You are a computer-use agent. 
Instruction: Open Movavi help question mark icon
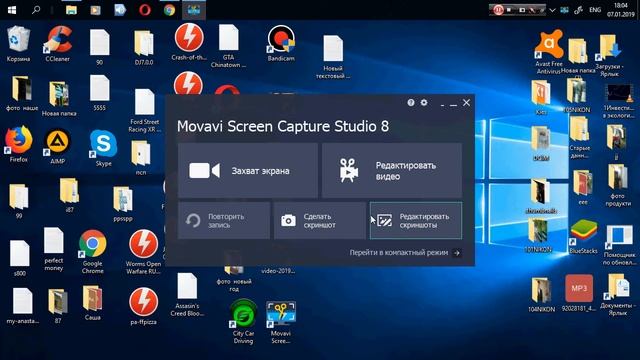point(411,102)
